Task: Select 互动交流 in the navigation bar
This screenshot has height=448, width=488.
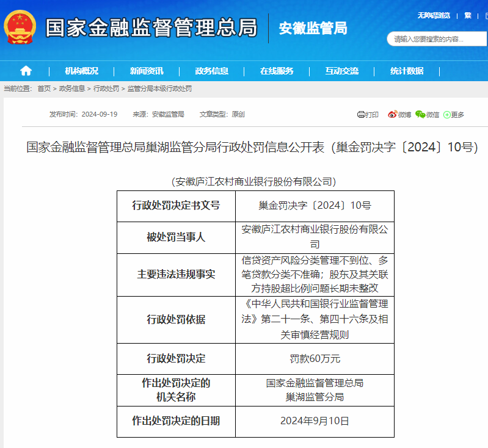Action: [342, 71]
